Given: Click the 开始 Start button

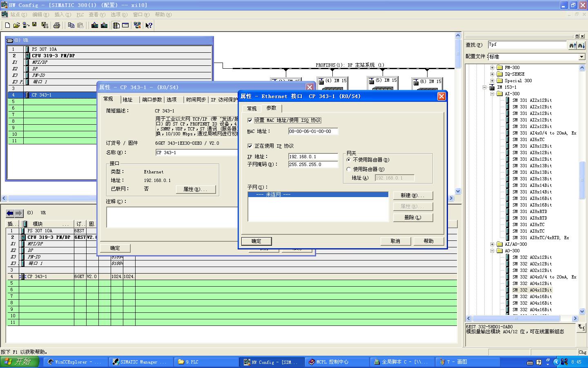Looking at the screenshot, I should click(x=20, y=362).
